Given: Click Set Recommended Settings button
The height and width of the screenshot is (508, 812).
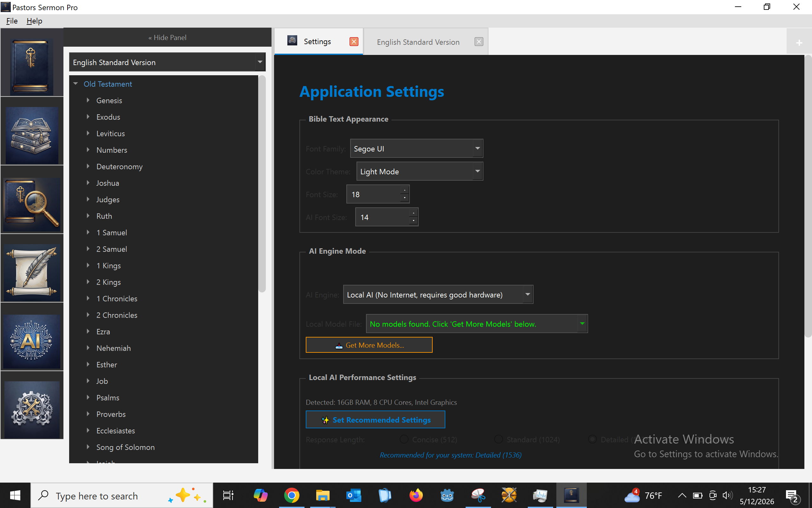Looking at the screenshot, I should [x=376, y=420].
